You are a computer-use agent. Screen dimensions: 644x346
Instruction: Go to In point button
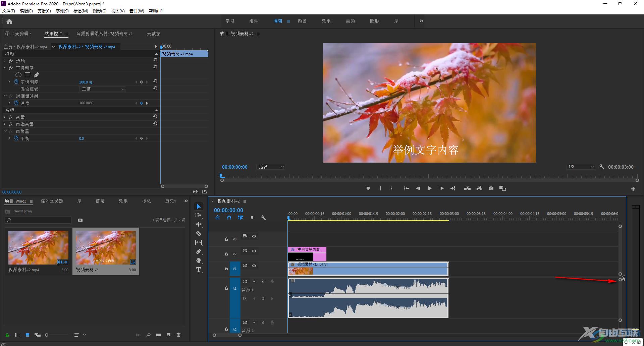click(406, 188)
